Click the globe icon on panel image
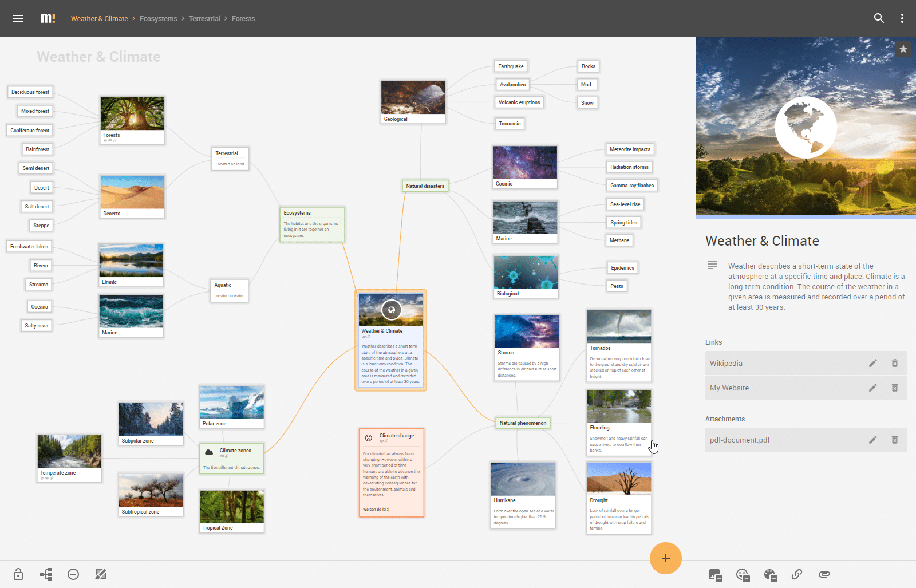The width and height of the screenshot is (916, 588). click(806, 127)
